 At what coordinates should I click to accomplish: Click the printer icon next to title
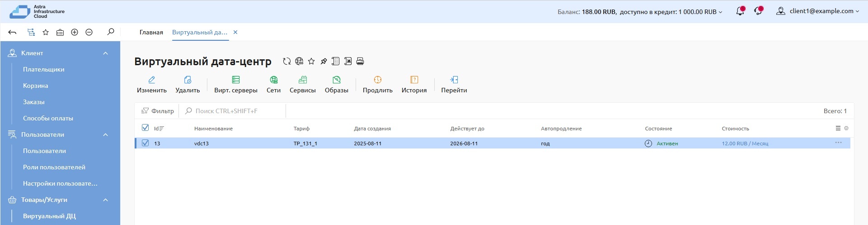coord(360,61)
